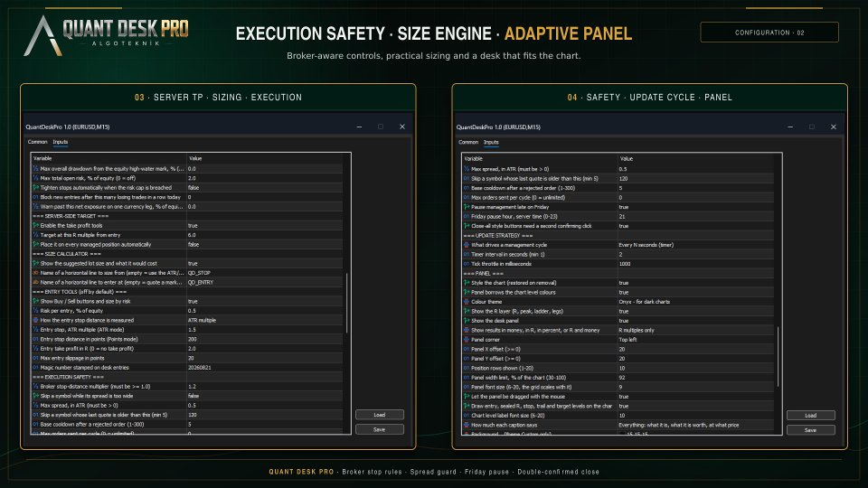Switch to Common tab in the 04 Safety window
Viewport: 868px width, 488px height.
tap(468, 142)
